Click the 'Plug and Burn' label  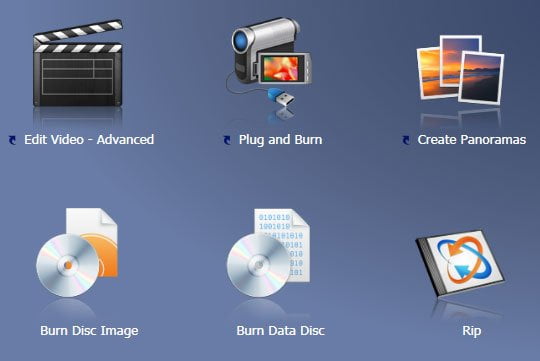[281, 140]
